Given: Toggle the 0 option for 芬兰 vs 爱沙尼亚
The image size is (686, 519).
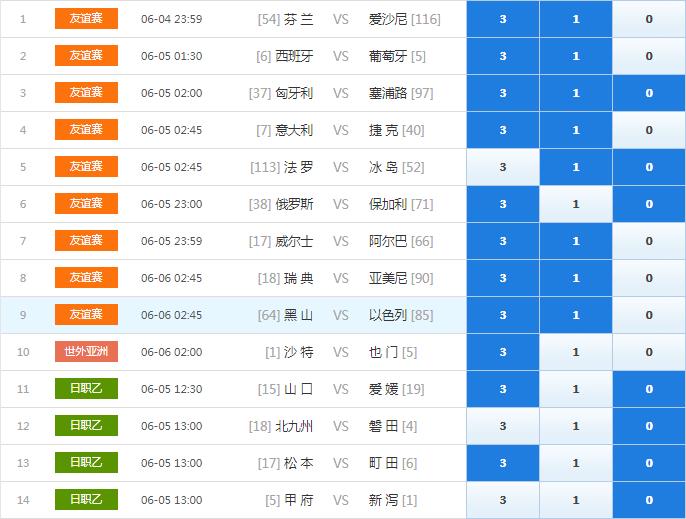Looking at the screenshot, I should (649, 19).
